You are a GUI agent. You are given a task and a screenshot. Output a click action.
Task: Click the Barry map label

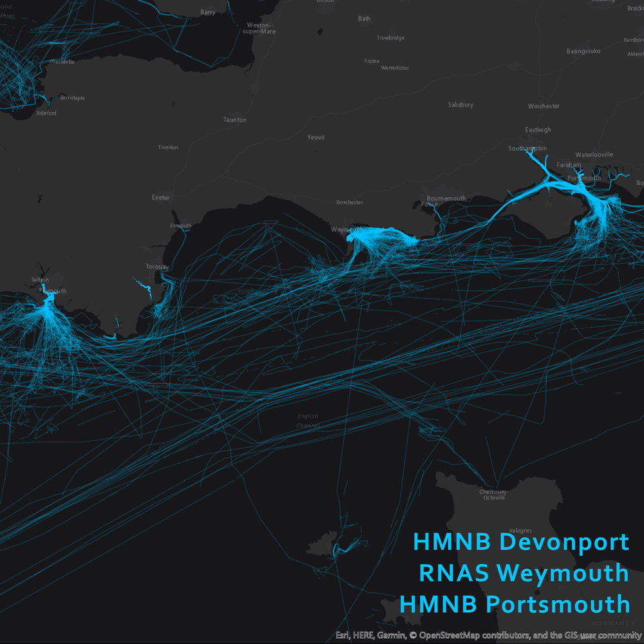(x=208, y=12)
